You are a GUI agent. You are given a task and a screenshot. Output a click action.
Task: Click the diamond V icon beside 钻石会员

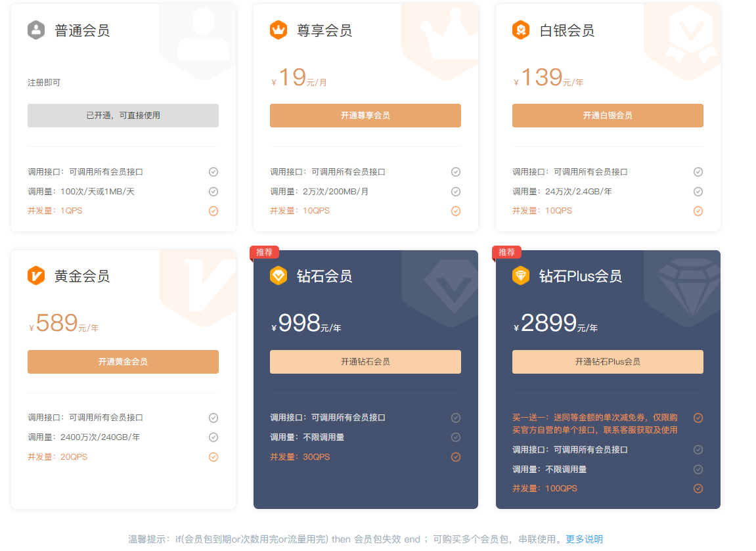pyautogui.click(x=278, y=276)
